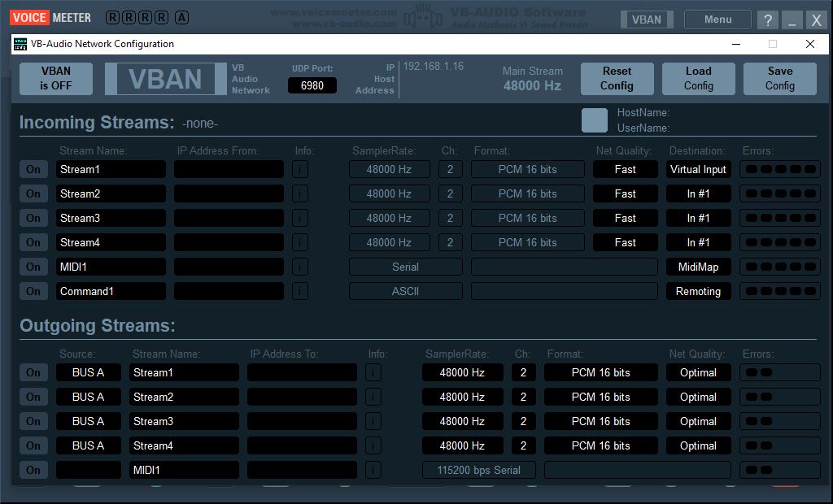This screenshot has width=833, height=504.
Task: Change incoming Stream2 destination In #1
Action: [x=698, y=193]
